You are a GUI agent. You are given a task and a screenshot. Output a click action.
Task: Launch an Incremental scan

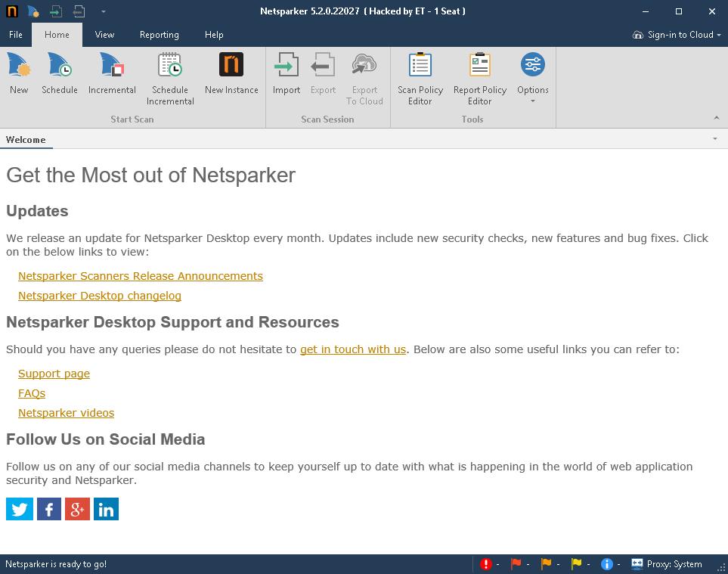pos(112,73)
